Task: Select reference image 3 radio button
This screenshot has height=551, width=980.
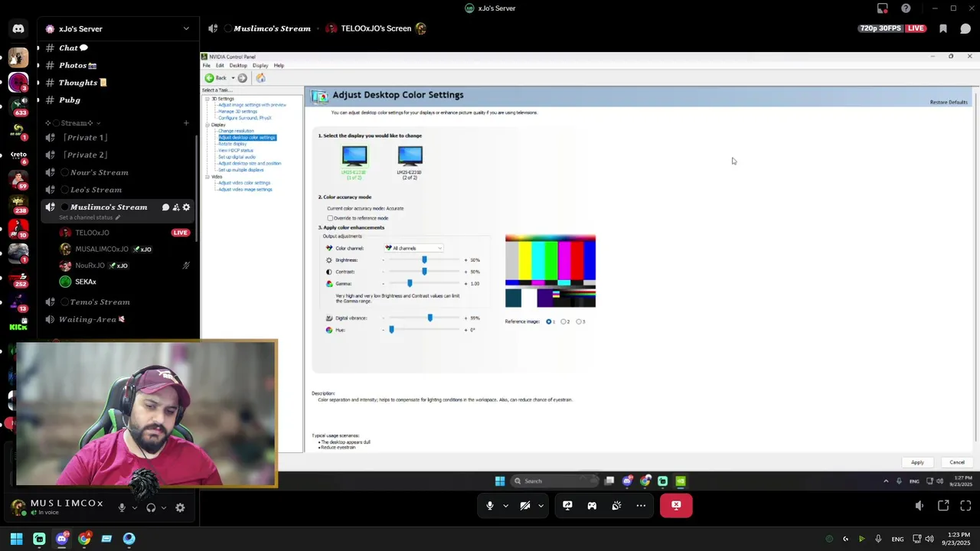Action: (579, 321)
